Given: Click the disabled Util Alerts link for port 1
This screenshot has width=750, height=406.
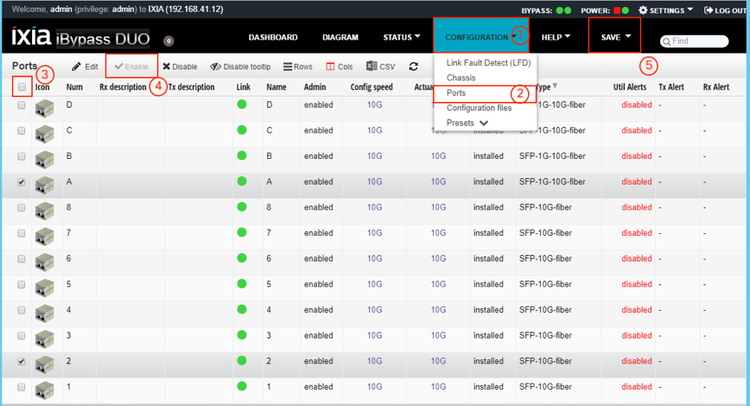Looking at the screenshot, I should [x=636, y=386].
